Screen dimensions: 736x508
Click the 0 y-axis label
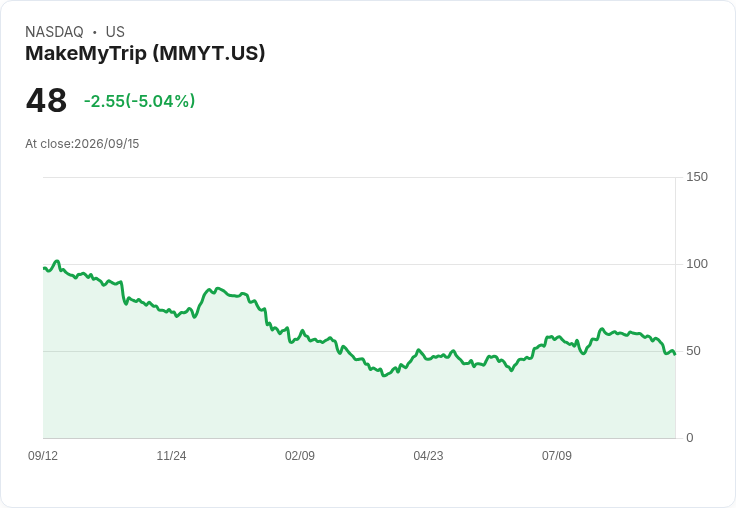point(690,438)
